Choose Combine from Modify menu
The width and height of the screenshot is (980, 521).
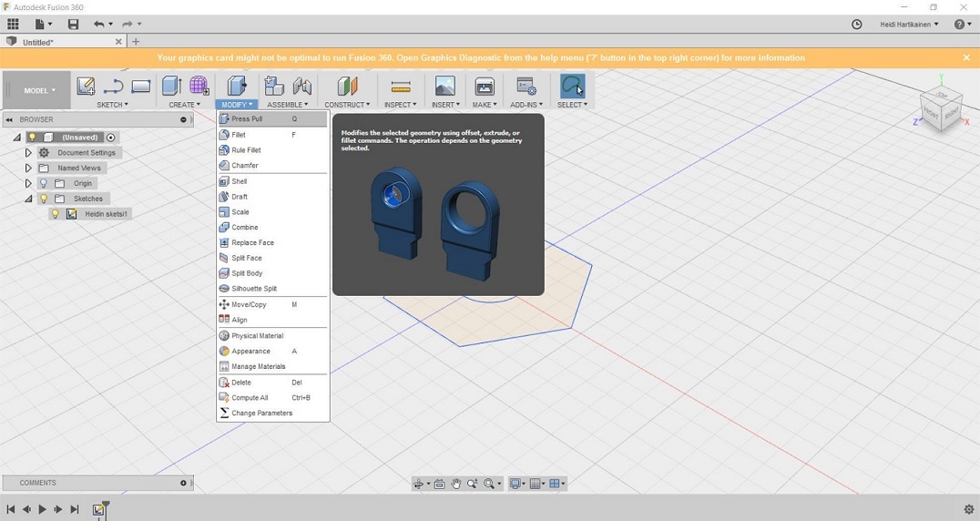[x=272, y=228]
